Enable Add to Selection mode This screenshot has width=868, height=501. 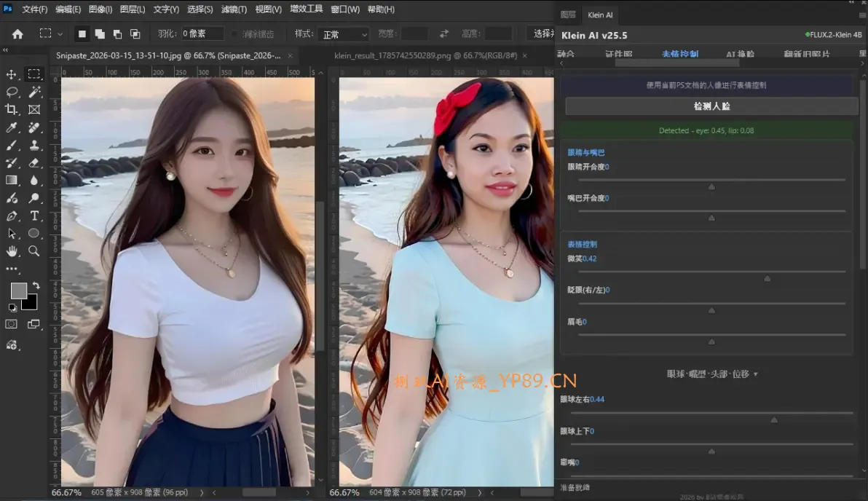(x=100, y=33)
